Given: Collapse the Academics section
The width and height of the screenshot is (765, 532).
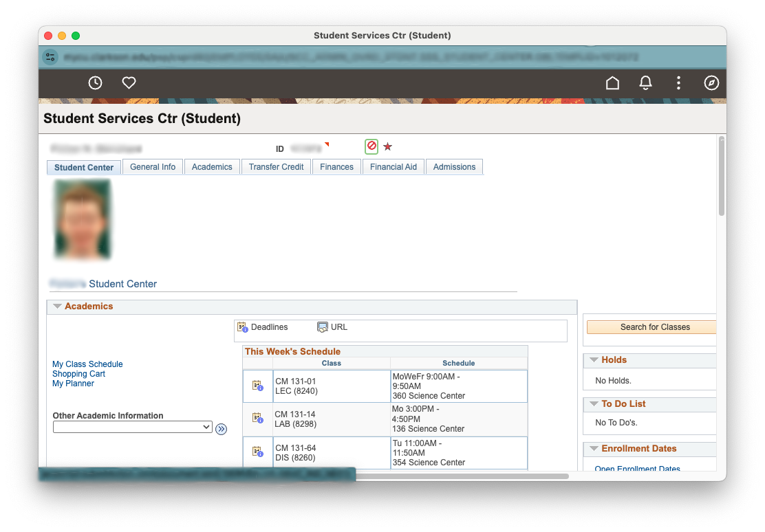Looking at the screenshot, I should point(58,307).
